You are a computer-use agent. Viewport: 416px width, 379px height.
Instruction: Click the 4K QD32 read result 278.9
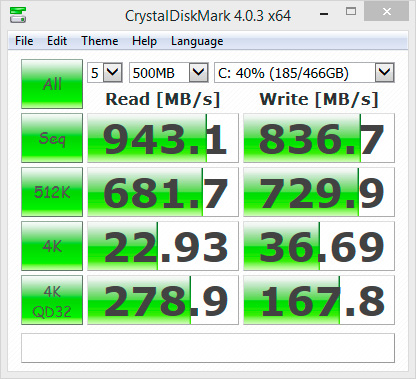pos(163,300)
